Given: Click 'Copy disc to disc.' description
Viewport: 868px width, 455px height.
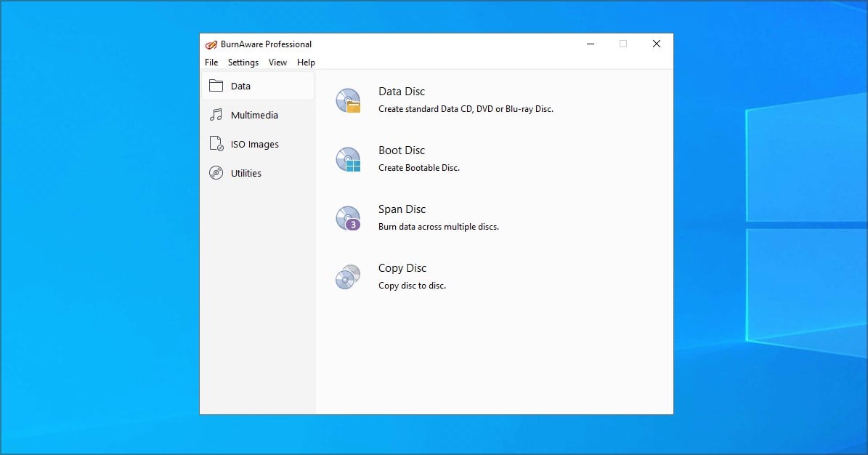Looking at the screenshot, I should [412, 286].
